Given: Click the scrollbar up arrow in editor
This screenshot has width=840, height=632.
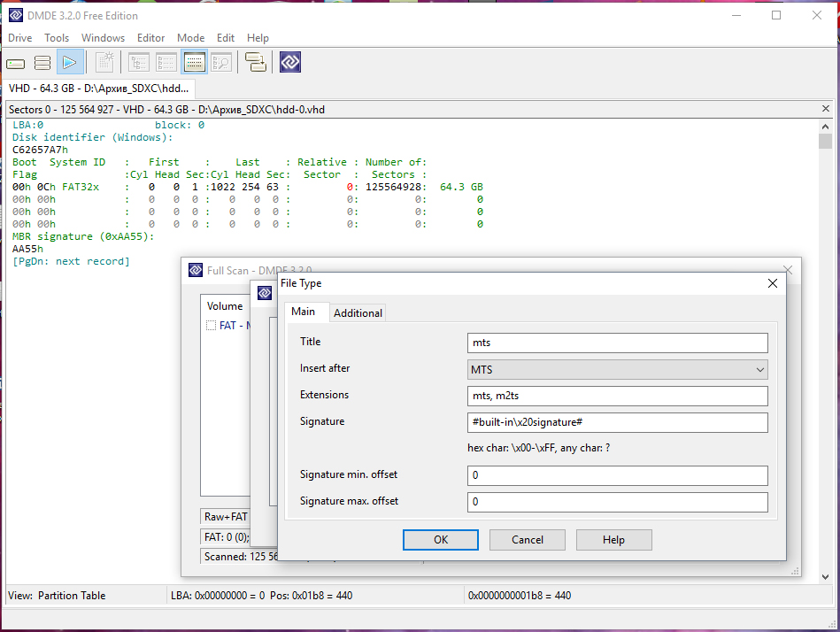Looking at the screenshot, I should [825, 127].
